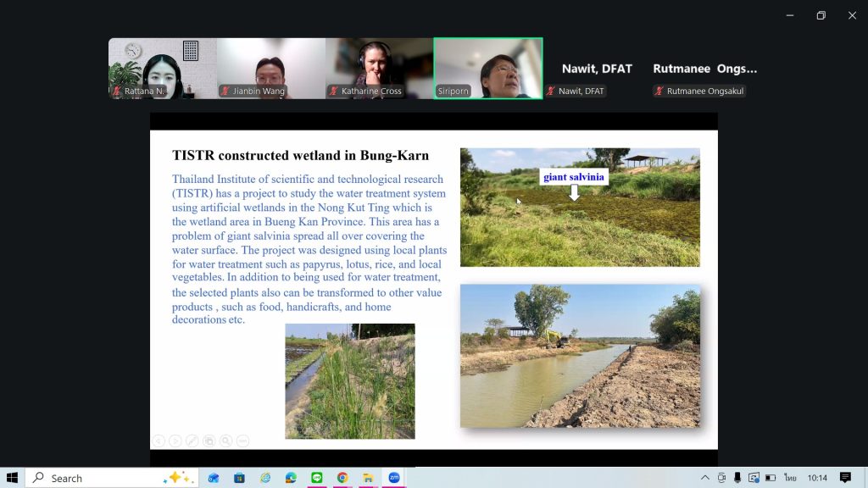Click the muted mic icon beside Nawit, DFAT
868x488 pixels.
click(x=551, y=91)
